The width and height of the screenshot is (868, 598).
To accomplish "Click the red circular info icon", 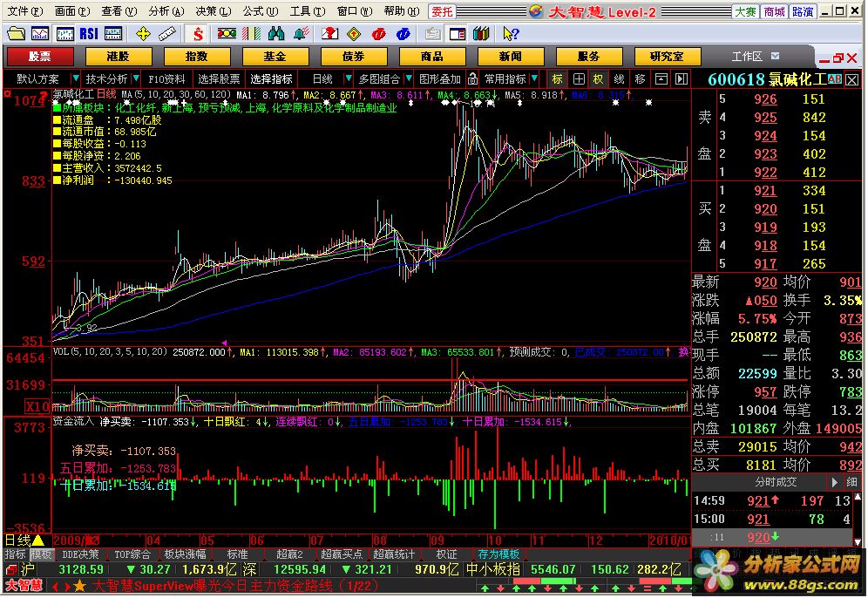I will (x=378, y=34).
